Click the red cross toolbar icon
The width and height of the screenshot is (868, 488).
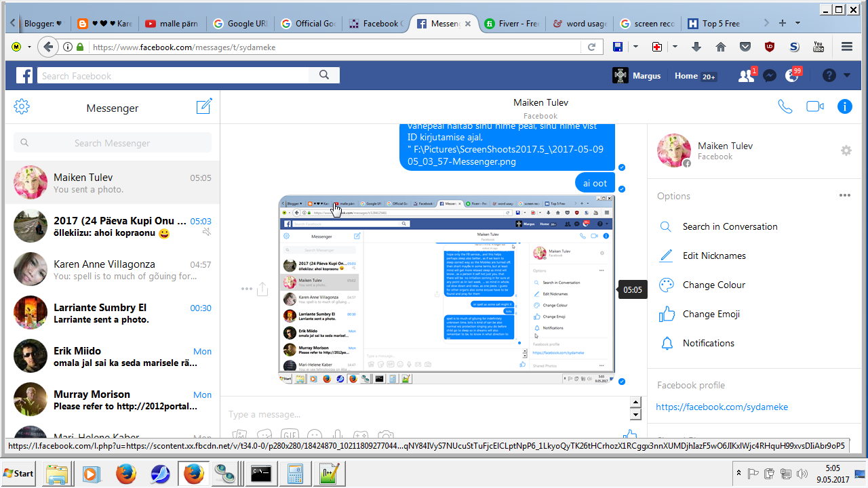[656, 47]
